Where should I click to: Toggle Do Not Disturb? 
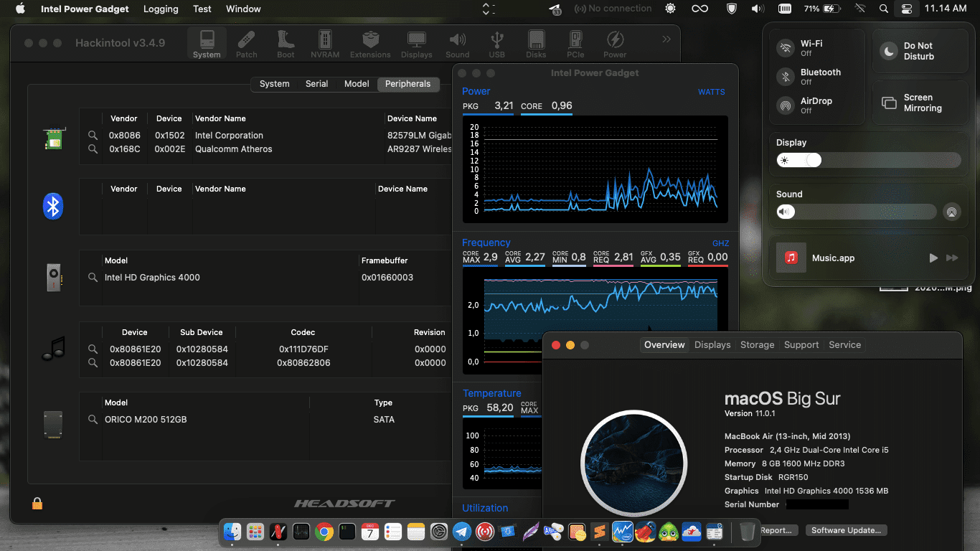(889, 51)
